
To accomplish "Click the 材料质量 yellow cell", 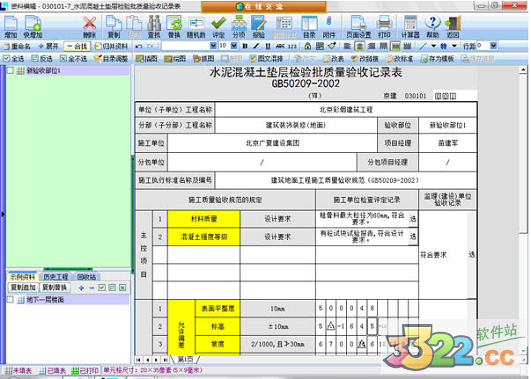I will [204, 219].
